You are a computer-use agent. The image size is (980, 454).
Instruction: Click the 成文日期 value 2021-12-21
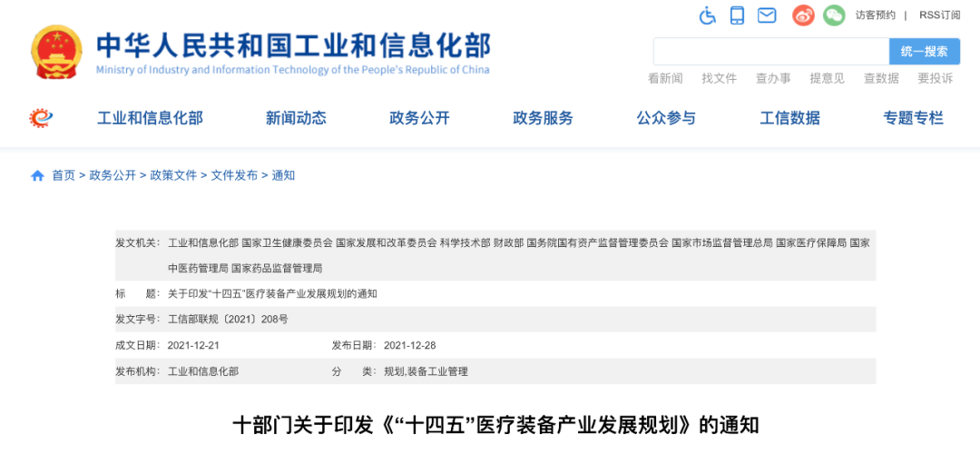193,345
